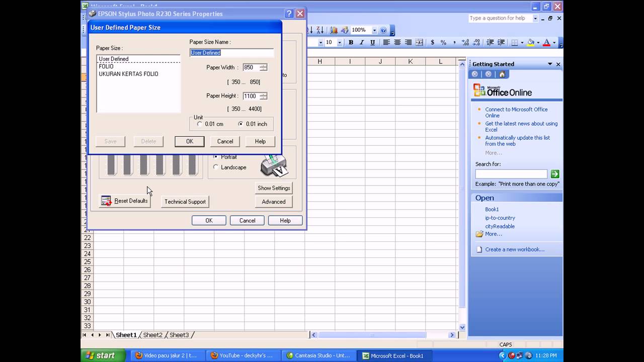
Task: Apply Currency style dollar format
Action: tap(433, 43)
